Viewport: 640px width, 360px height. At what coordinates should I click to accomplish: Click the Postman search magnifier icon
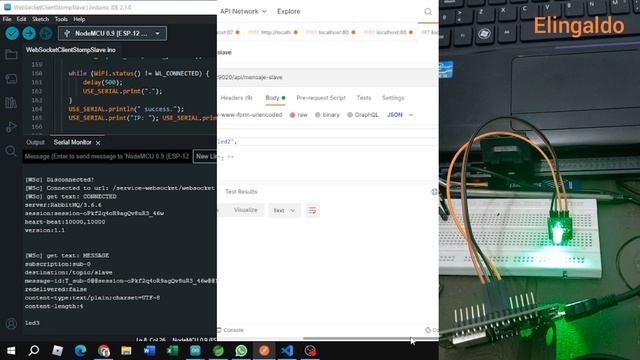pos(428,11)
